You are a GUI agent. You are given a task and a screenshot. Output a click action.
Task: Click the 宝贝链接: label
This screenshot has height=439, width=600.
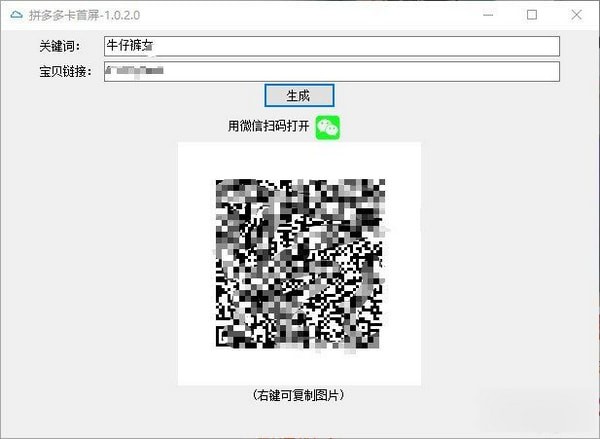[x=65, y=71]
